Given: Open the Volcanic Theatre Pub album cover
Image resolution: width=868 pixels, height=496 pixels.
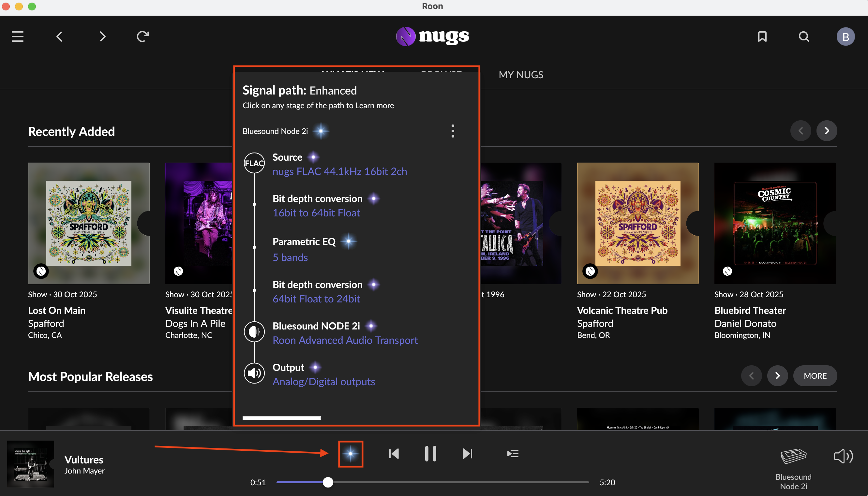Looking at the screenshot, I should [x=637, y=223].
